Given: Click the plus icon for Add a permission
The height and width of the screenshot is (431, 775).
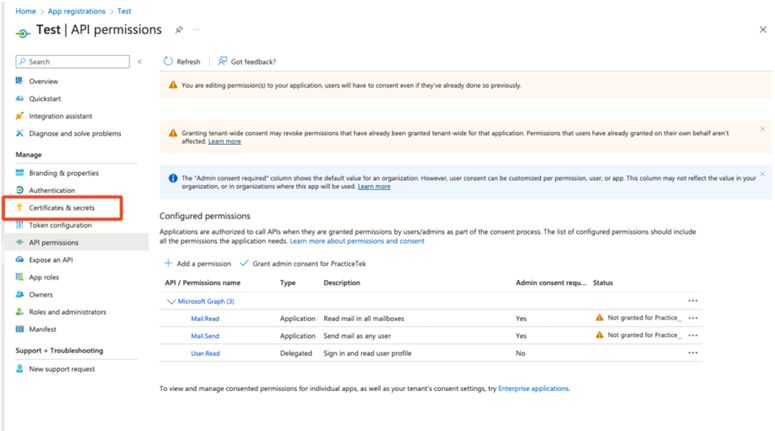Looking at the screenshot, I should pyautogui.click(x=168, y=263).
